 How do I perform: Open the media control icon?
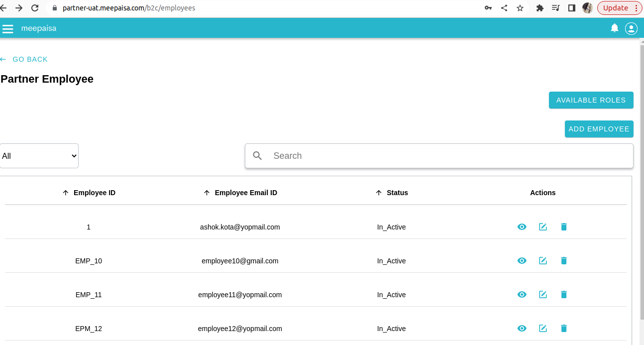coord(556,8)
